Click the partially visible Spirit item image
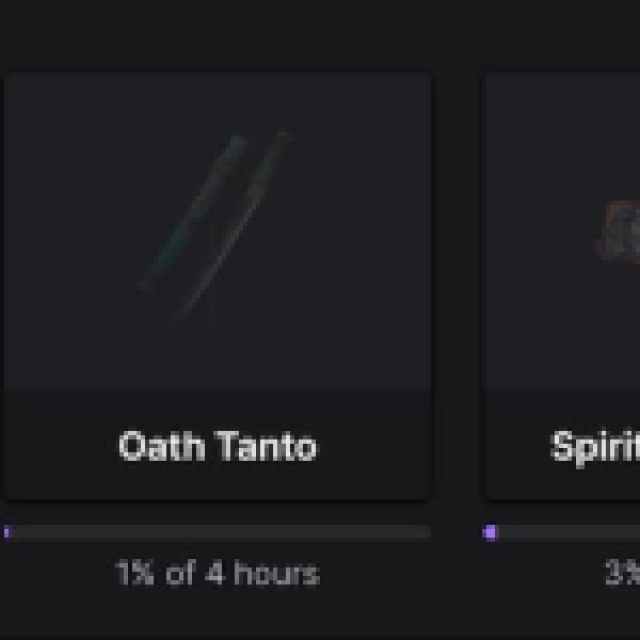Screen dimensions: 640x640 (619, 228)
